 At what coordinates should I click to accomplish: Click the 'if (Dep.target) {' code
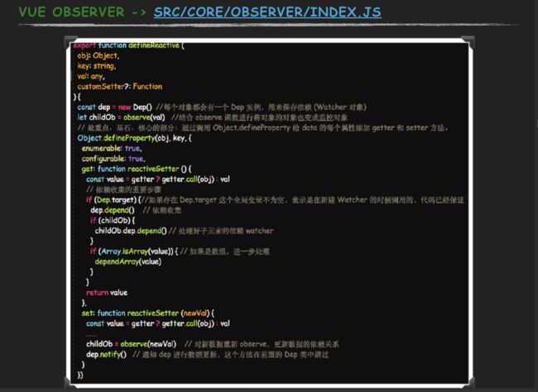[113, 200]
